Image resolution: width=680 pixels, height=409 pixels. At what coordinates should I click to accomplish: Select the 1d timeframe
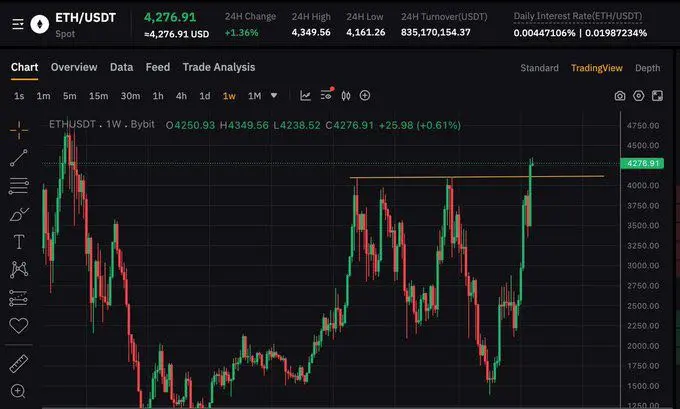(205, 96)
